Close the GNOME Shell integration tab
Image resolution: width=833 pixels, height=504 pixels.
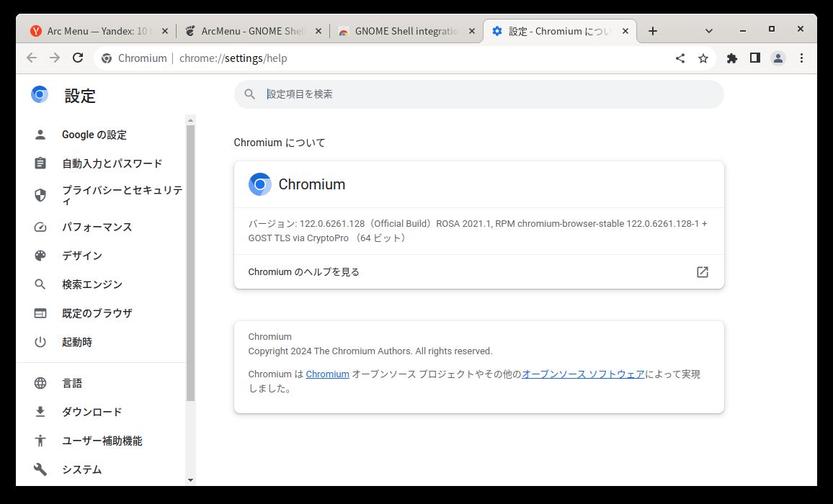(x=472, y=32)
